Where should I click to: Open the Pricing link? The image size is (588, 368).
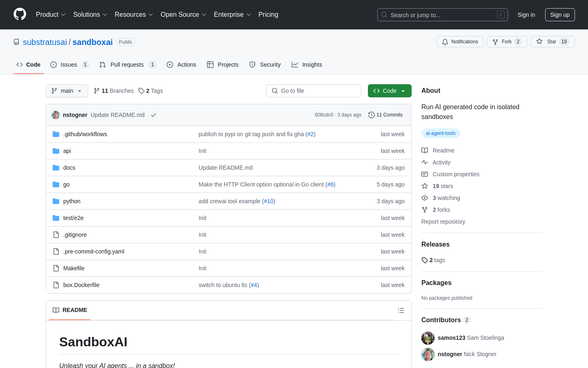click(268, 15)
